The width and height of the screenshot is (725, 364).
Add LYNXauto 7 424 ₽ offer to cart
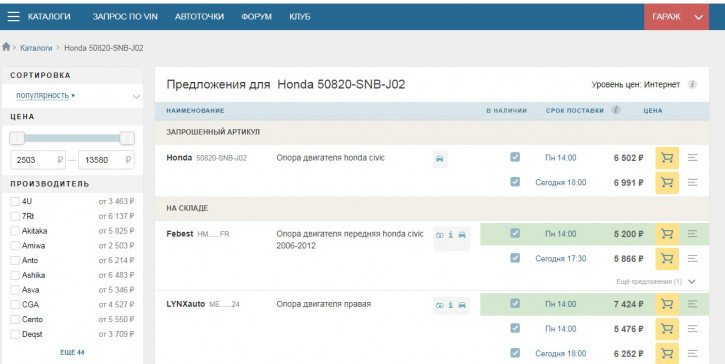(x=667, y=304)
